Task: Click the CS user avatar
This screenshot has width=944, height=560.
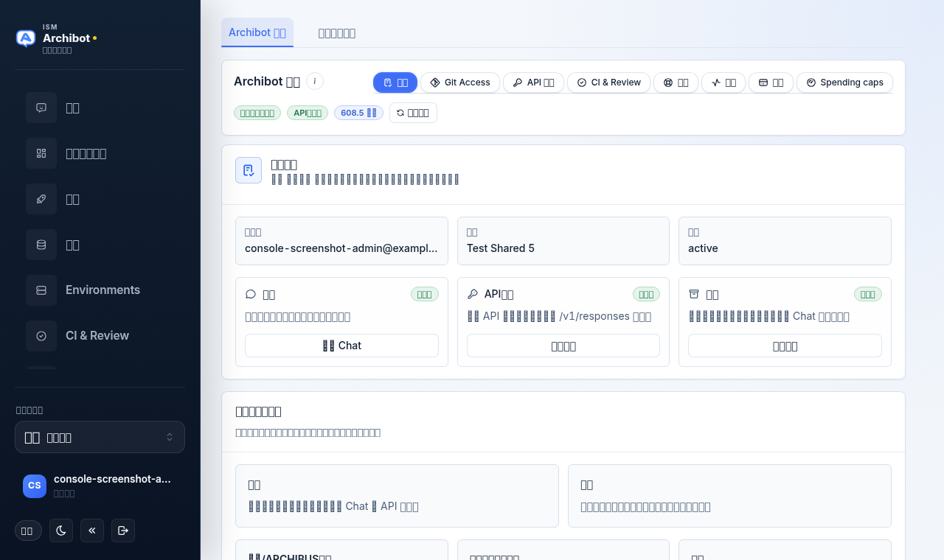Action: pos(35,486)
